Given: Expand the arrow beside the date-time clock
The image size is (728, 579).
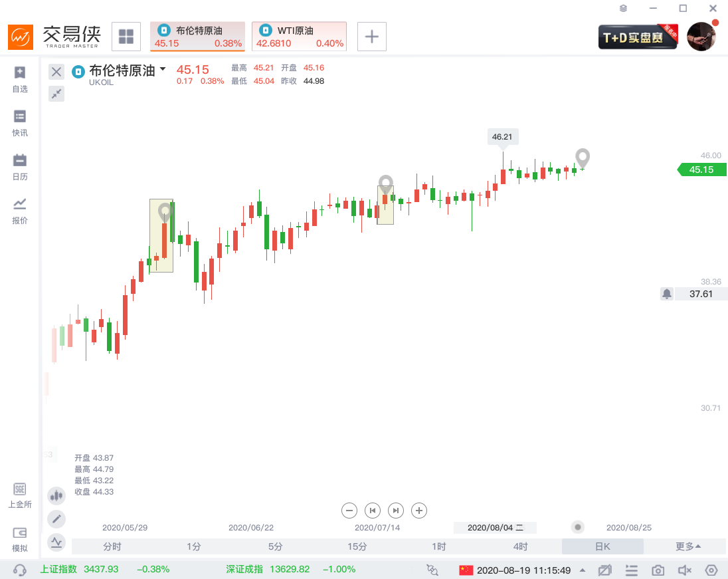Looking at the screenshot, I should [583, 570].
